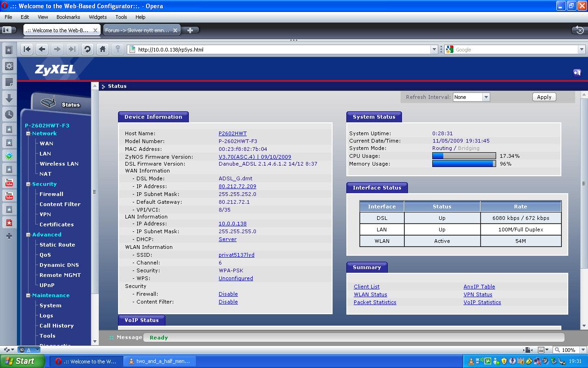Open the View menu
This screenshot has width=588, height=368.
(43, 17)
